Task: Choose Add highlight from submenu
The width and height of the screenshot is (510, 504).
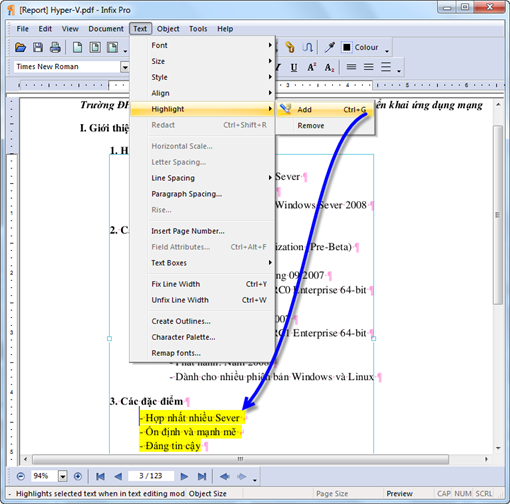Action: pos(325,109)
